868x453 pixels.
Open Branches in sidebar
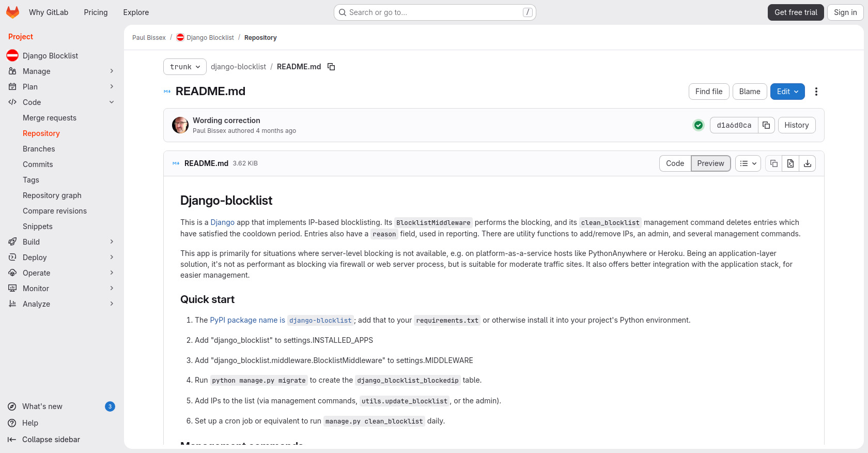click(39, 149)
